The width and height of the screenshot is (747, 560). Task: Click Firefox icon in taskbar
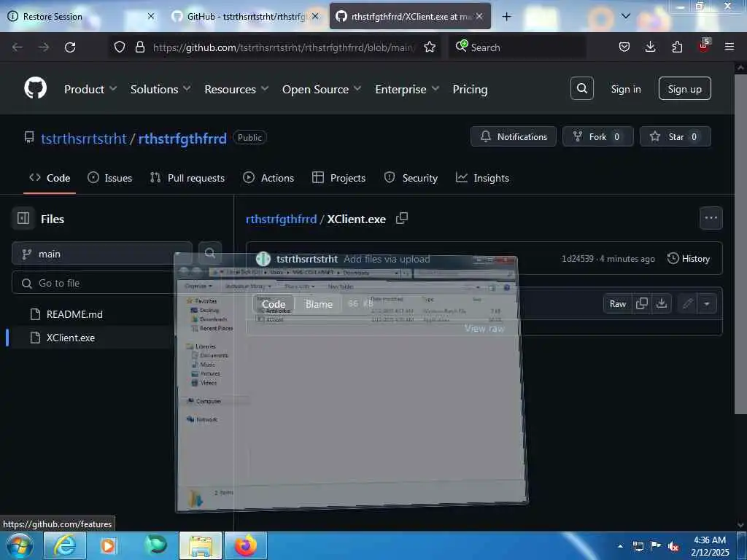pos(245,545)
